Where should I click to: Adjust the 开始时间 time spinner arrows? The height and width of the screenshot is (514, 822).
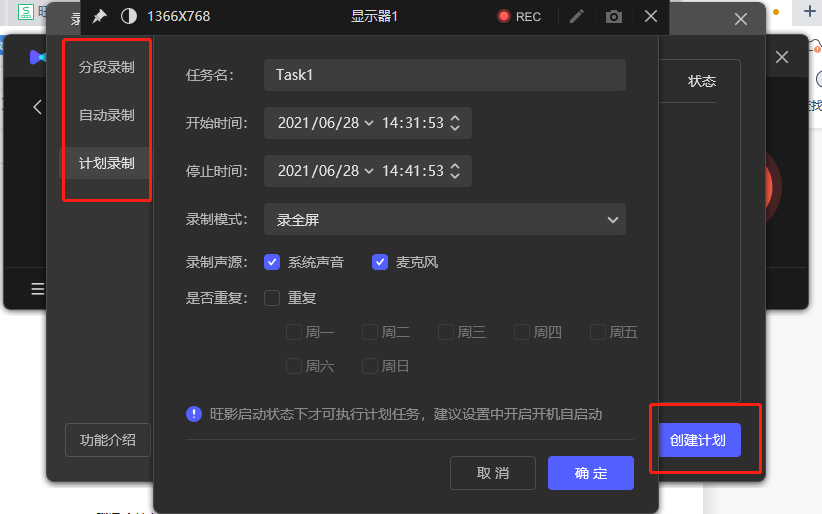tap(455, 123)
